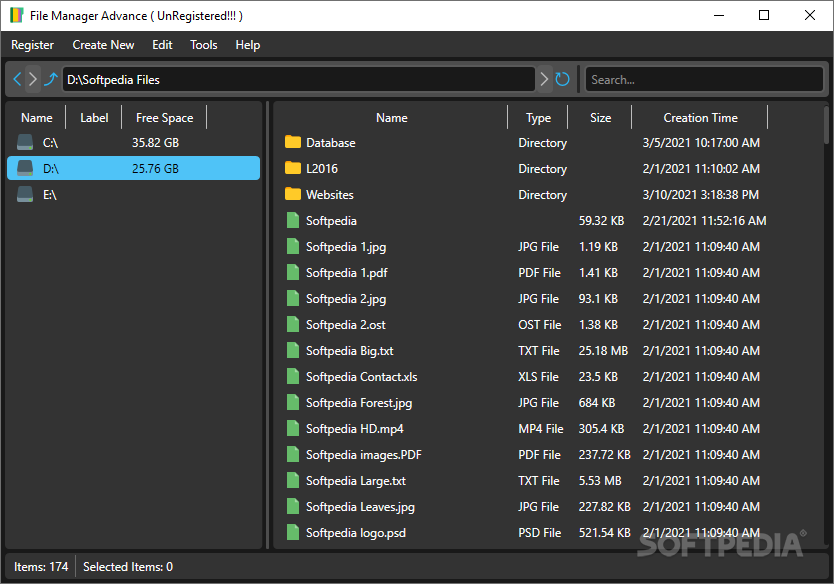Open the Help menu

[x=248, y=45]
